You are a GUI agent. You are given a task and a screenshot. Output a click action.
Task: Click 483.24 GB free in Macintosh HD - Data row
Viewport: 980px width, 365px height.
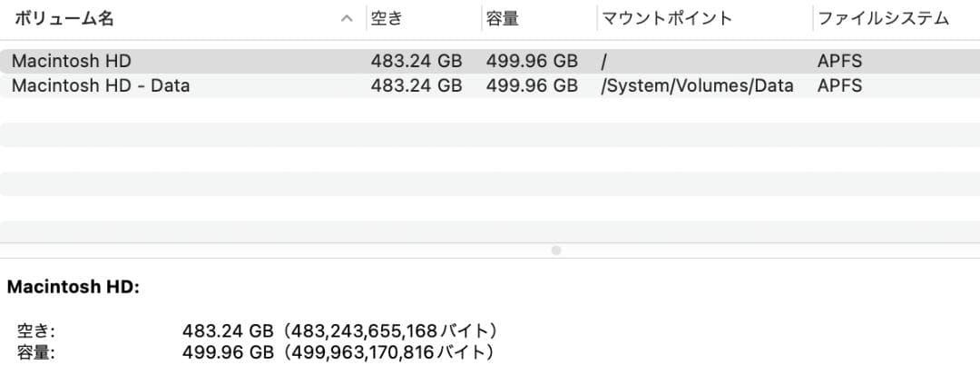416,85
